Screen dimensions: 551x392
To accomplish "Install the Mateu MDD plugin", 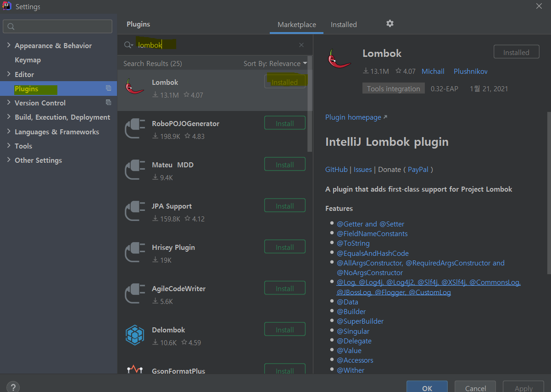I will (x=285, y=165).
